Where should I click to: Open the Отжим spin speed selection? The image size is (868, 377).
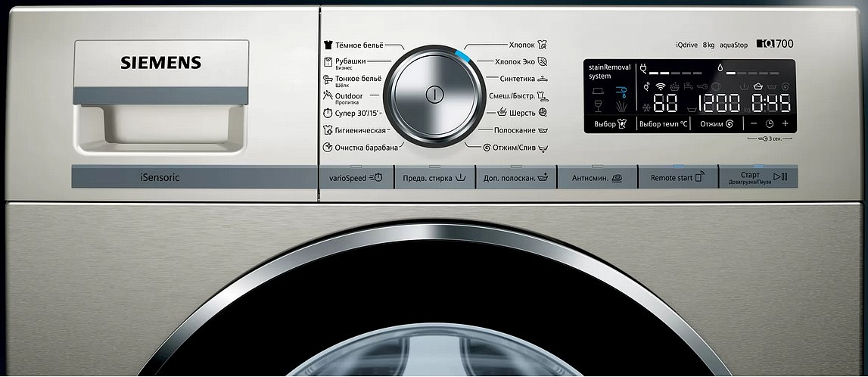pyautogui.click(x=717, y=124)
